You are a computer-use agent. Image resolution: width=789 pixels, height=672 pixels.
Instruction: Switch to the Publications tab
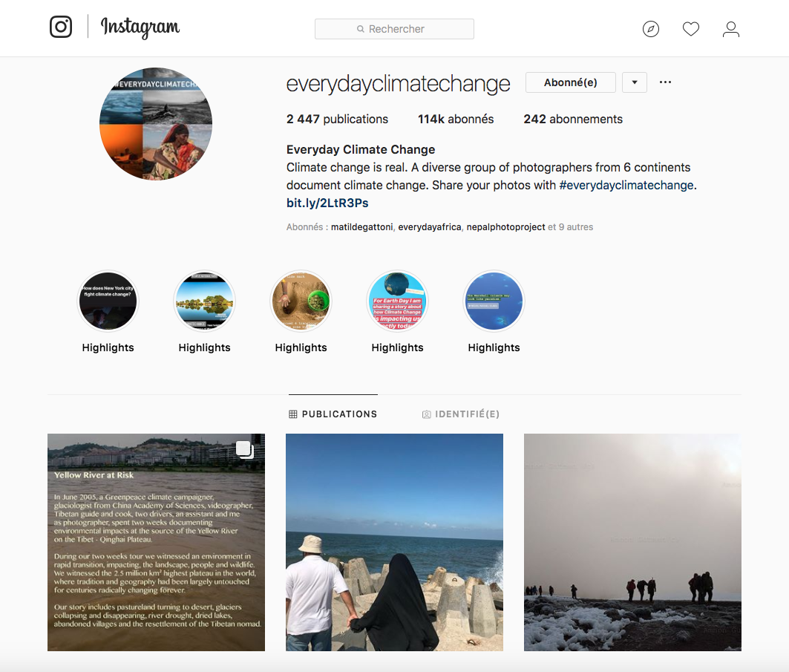coord(333,414)
